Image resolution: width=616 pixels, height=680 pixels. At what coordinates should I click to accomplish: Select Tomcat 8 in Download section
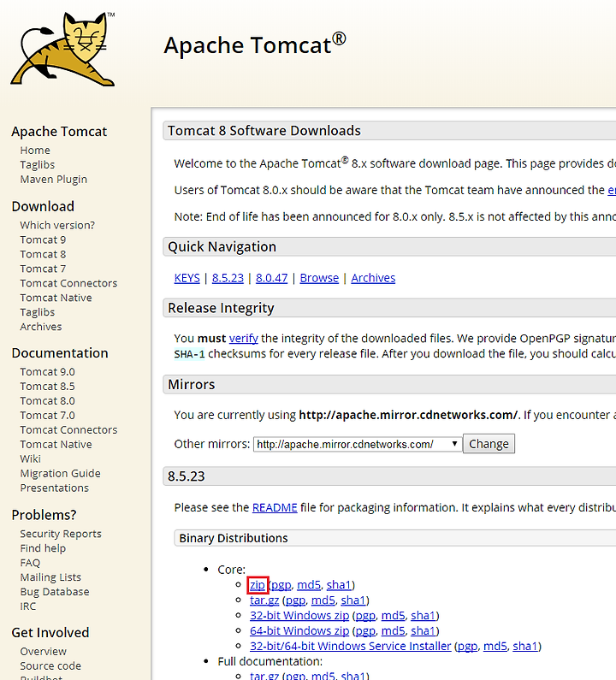click(x=43, y=254)
